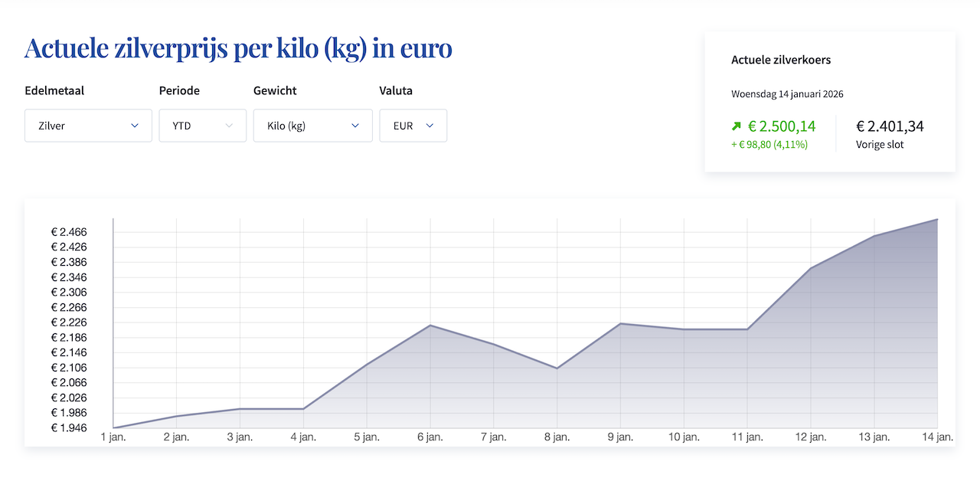The image size is (980, 491).
Task: Click the chevron arrow in Kilo selector
Action: 355,126
